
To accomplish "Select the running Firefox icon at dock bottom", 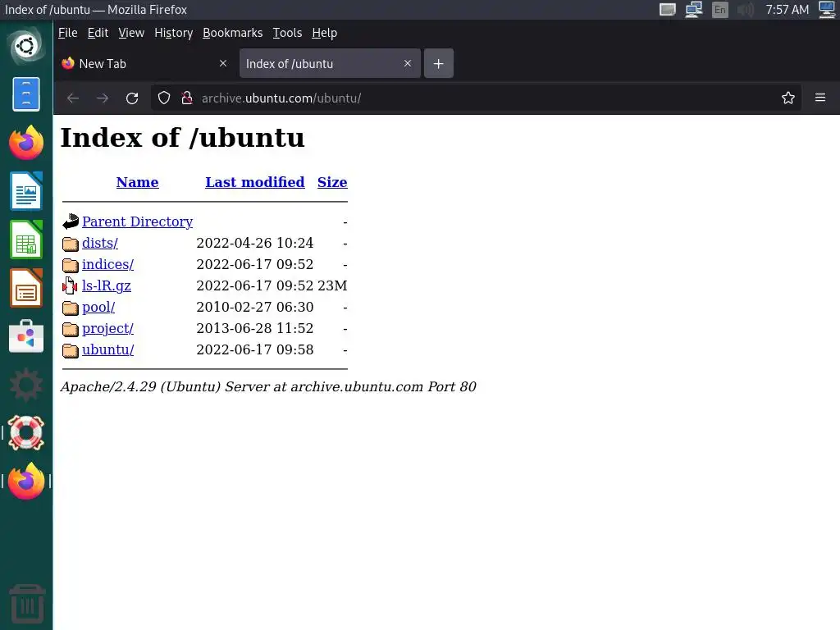I will click(x=25, y=481).
